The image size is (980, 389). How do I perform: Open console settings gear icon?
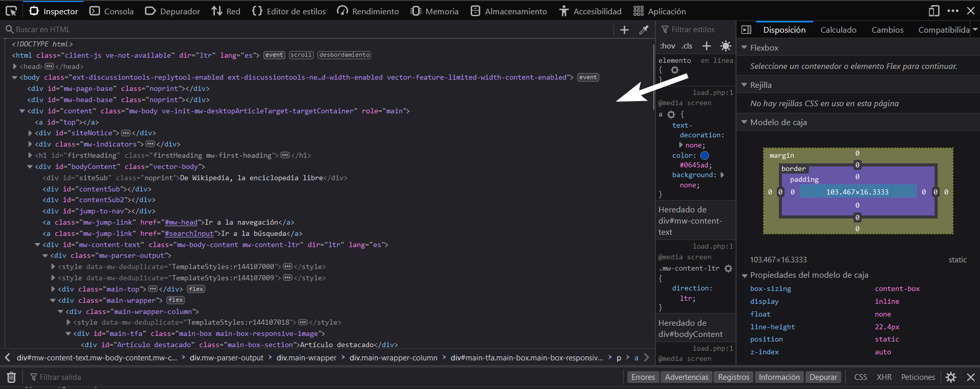pyautogui.click(x=950, y=377)
